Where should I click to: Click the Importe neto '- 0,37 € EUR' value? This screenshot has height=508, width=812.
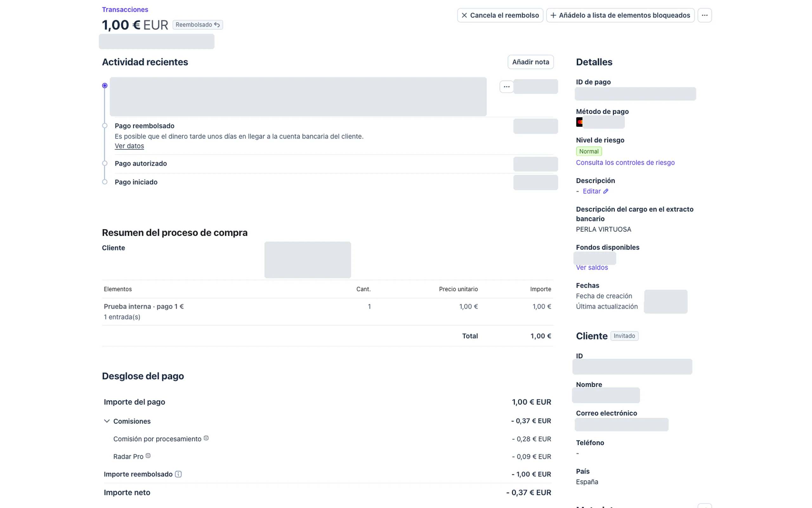point(528,492)
